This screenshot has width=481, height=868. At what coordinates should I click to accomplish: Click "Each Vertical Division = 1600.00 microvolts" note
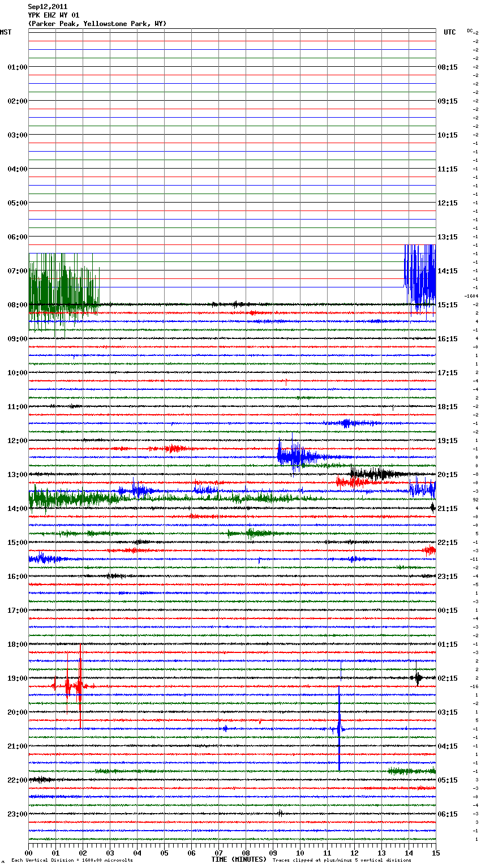(72, 861)
